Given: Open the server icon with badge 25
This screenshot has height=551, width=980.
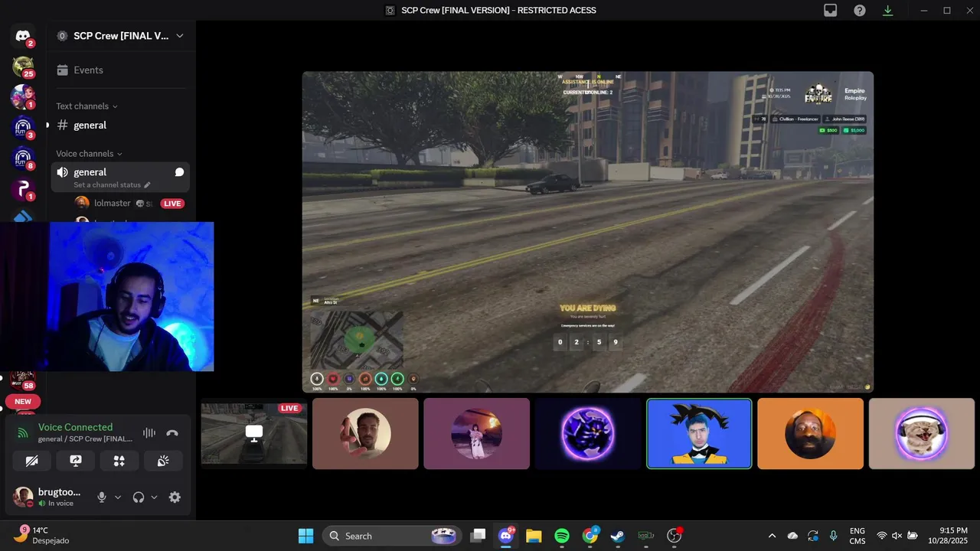Looking at the screenshot, I should tap(23, 67).
